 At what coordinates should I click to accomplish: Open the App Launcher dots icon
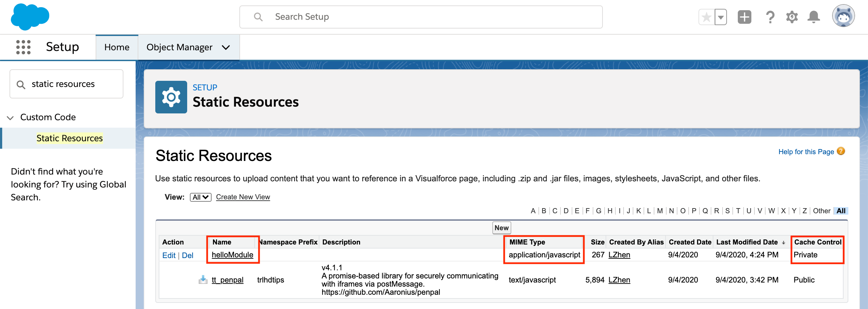23,47
